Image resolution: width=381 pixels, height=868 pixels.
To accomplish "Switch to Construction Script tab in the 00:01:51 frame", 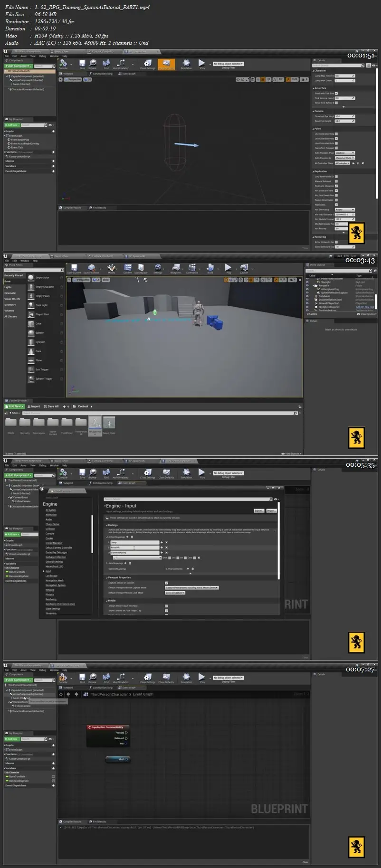I will (102, 74).
